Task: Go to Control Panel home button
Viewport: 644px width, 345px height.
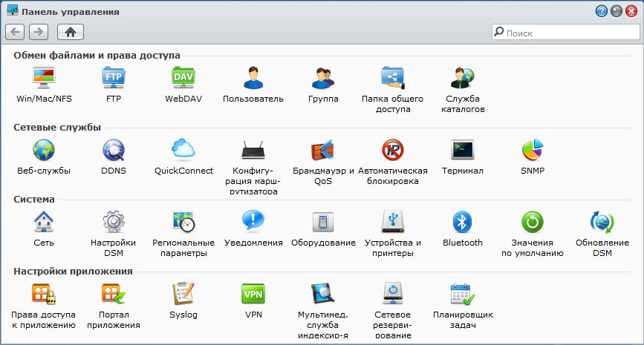Action: click(71, 32)
